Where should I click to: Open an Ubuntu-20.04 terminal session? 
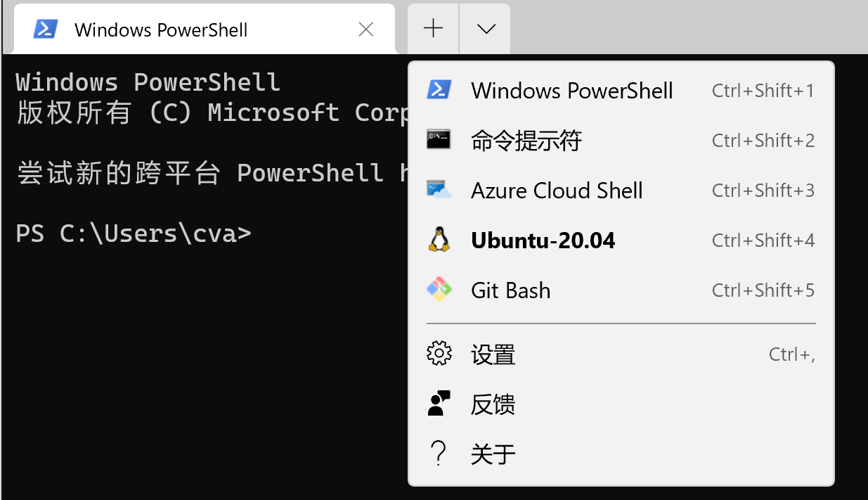543,240
